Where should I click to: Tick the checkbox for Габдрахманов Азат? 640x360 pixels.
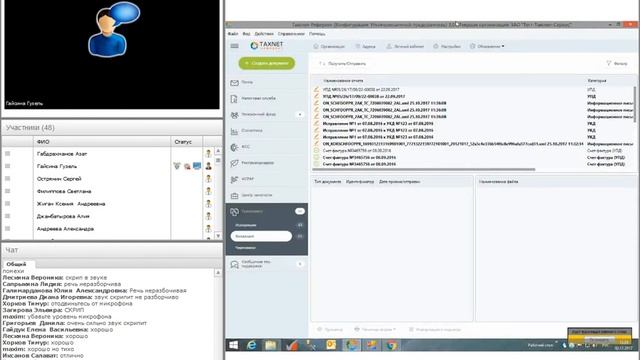click(x=7, y=153)
